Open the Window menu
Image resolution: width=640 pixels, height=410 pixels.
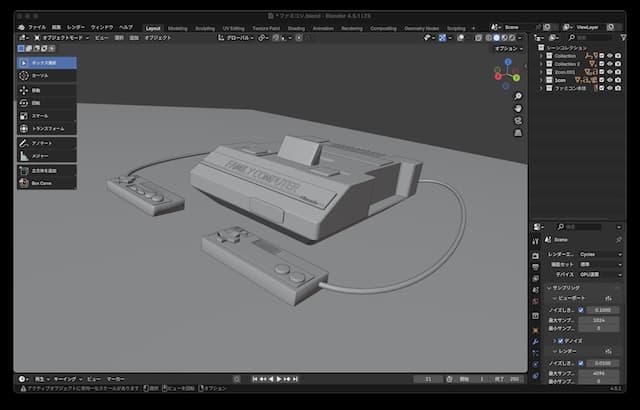[102, 27]
